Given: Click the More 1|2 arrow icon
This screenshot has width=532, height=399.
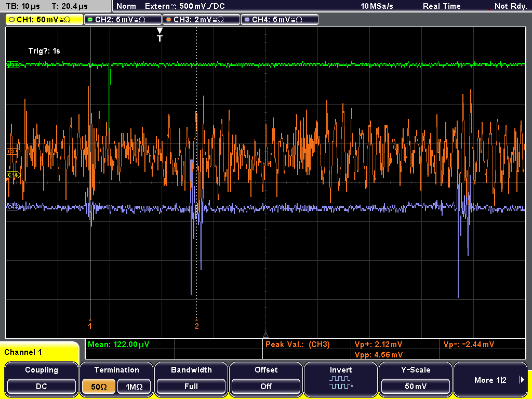Looking at the screenshot, I should (522, 380).
